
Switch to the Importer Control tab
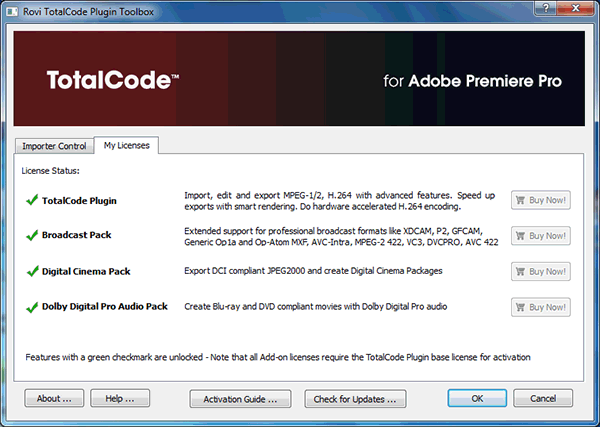point(54,146)
